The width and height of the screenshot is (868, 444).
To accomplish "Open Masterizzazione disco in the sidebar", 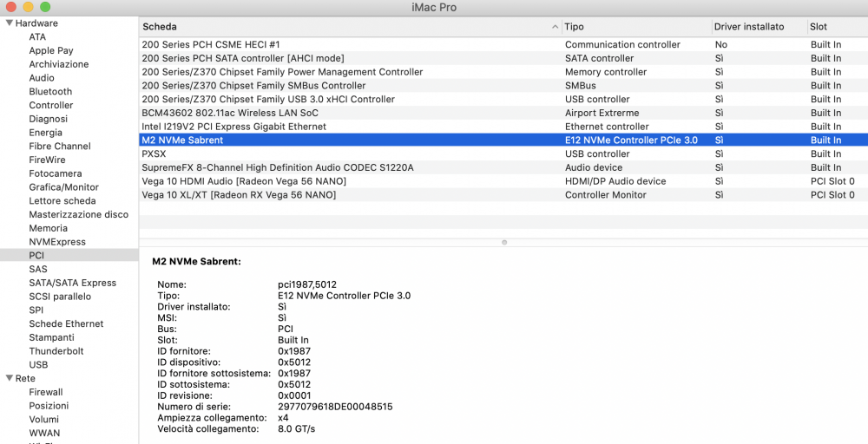I will pyautogui.click(x=79, y=214).
